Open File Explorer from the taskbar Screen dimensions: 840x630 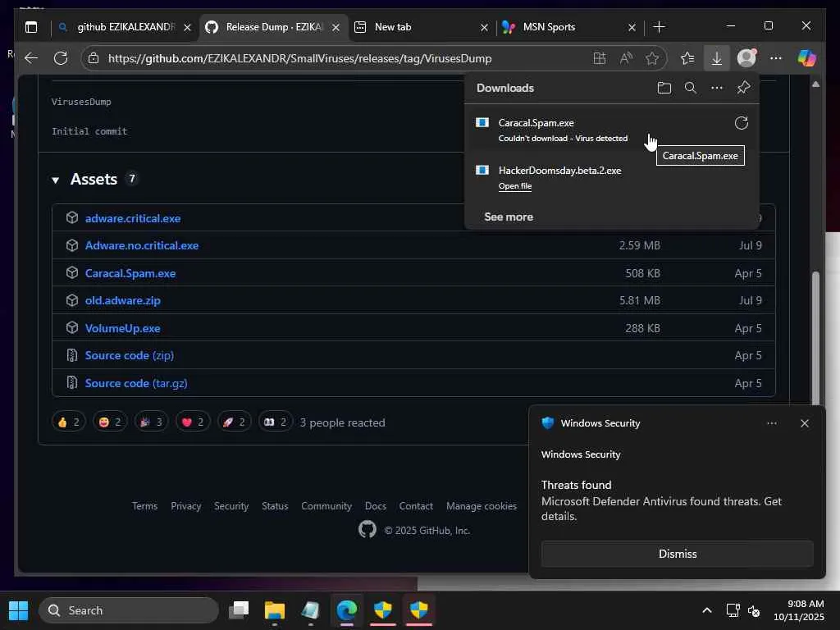(x=275, y=610)
